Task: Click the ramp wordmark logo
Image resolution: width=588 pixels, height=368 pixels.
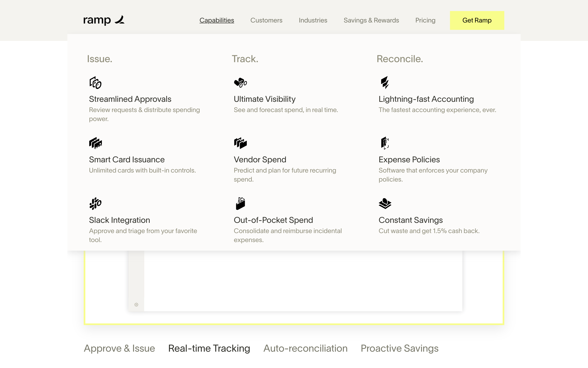Action: point(97,20)
